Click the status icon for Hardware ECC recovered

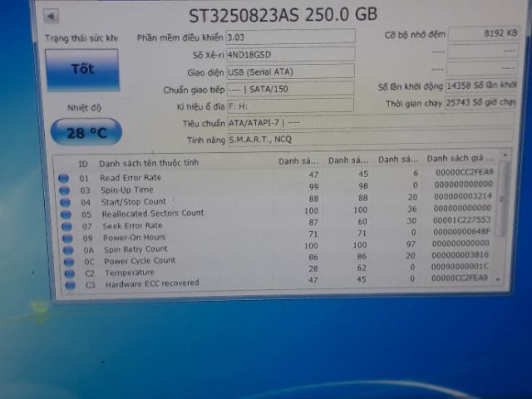pyautogui.click(x=70, y=285)
